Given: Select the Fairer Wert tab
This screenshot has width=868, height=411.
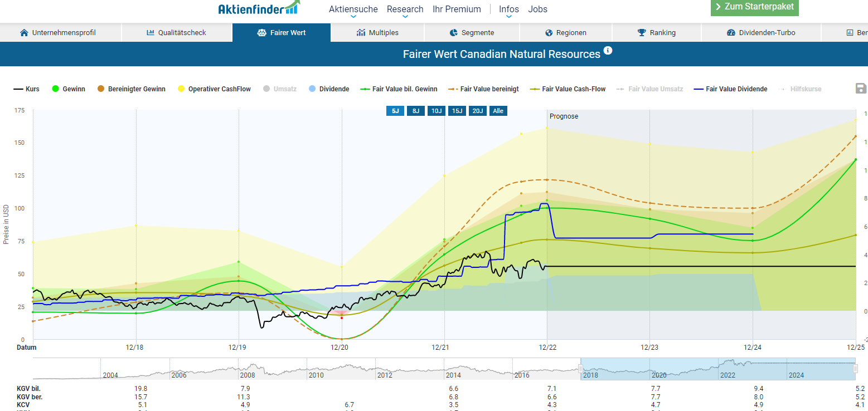Looking at the screenshot, I should (282, 32).
